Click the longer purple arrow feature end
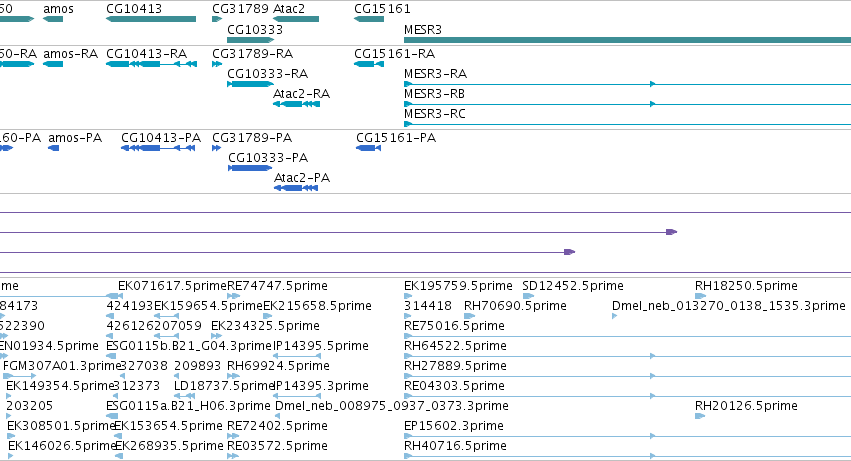The height and width of the screenshot is (461, 851). 672,232
